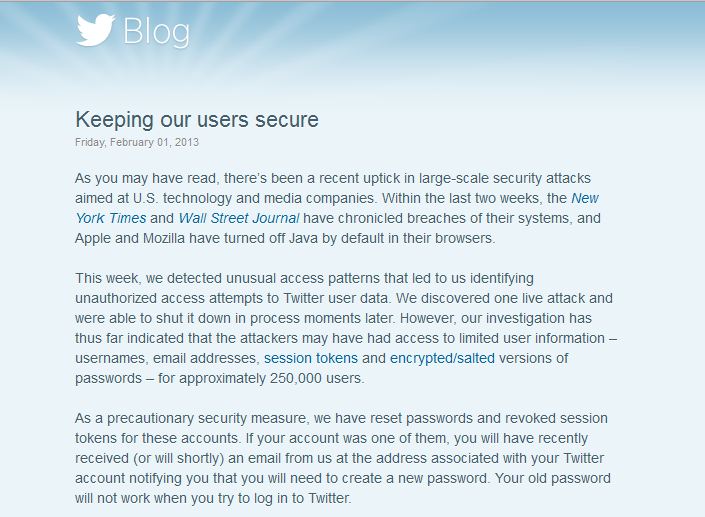705x517 pixels.
Task: Click the word "Apple" in first paragraph
Action: [x=93, y=238]
